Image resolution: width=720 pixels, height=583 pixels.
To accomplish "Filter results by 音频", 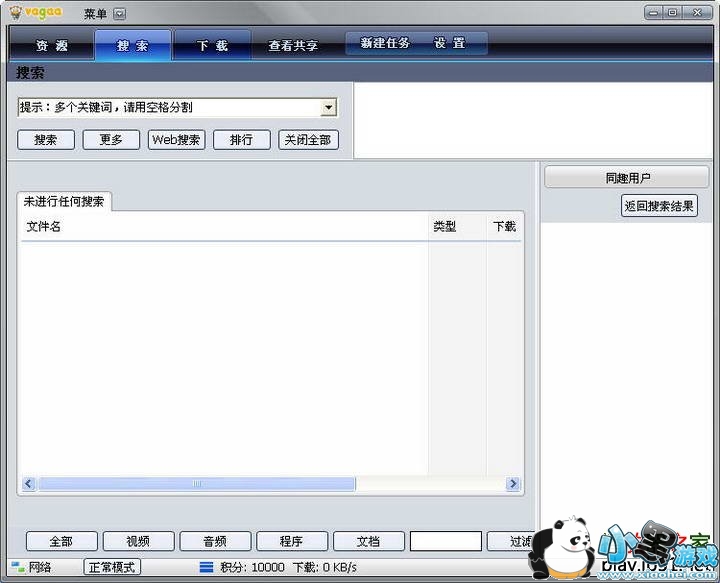I will click(x=215, y=541).
